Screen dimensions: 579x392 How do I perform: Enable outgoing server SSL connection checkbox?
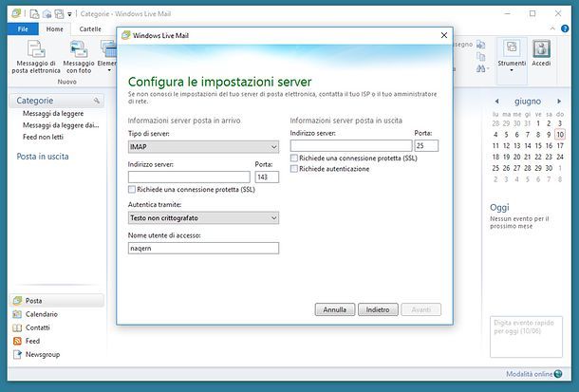pos(294,158)
